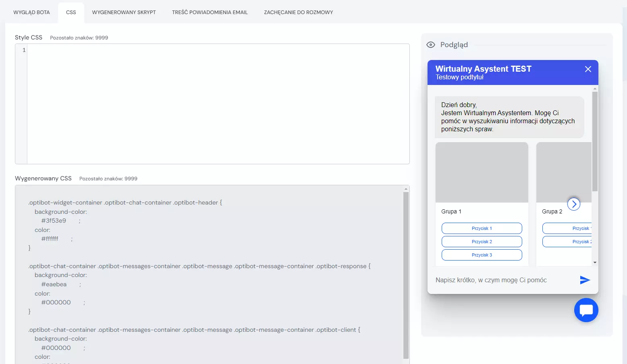Click the Wygenerowany CSS label
Image resolution: width=627 pixels, height=364 pixels.
[43, 178]
